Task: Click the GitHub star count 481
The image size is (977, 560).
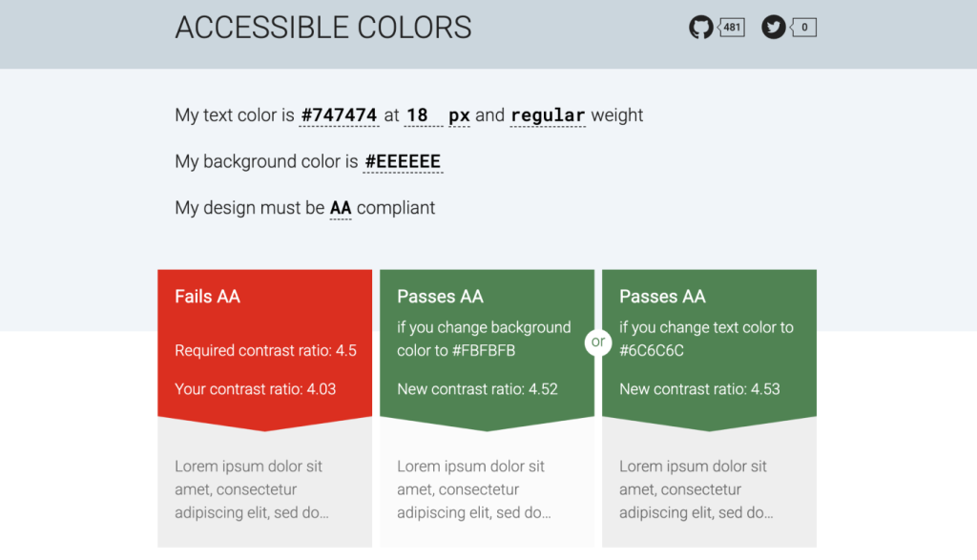Action: [x=732, y=28]
